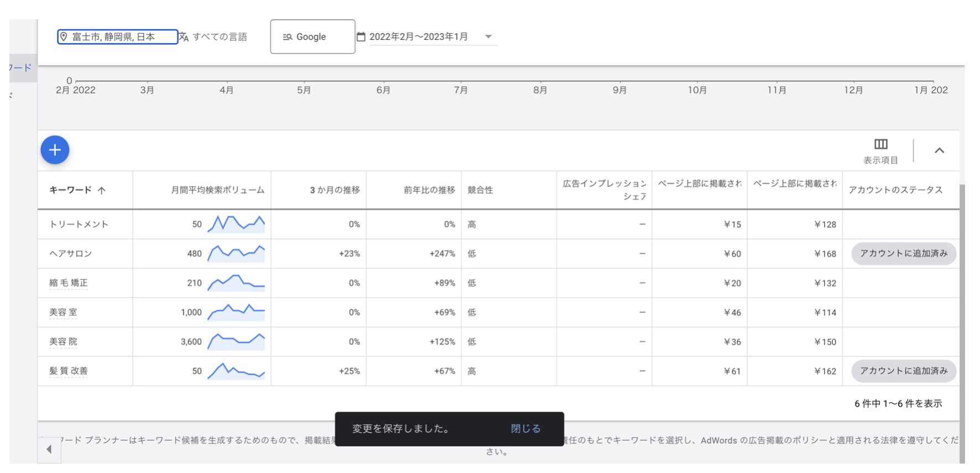Select the 美容院 keyword row
Viewport: 980px width, 473px height.
coord(63,342)
